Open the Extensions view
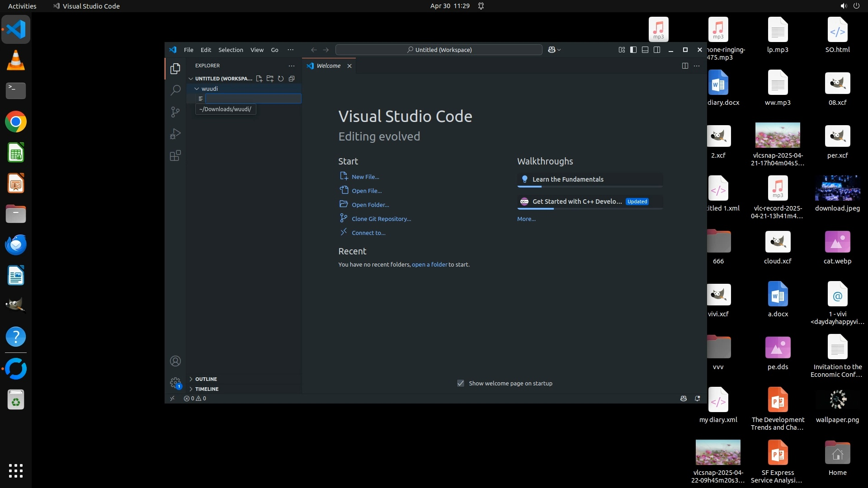Image resolution: width=868 pixels, height=488 pixels. pyautogui.click(x=175, y=156)
